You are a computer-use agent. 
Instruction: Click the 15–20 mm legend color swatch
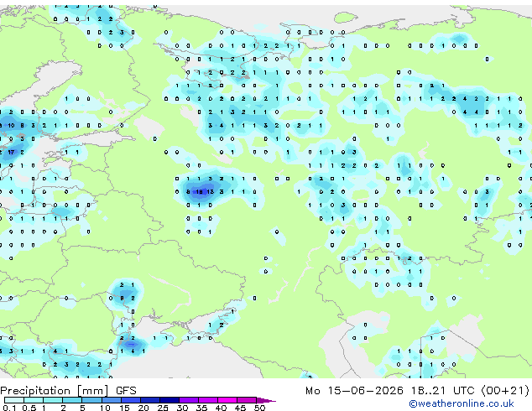pyautogui.click(x=130, y=400)
